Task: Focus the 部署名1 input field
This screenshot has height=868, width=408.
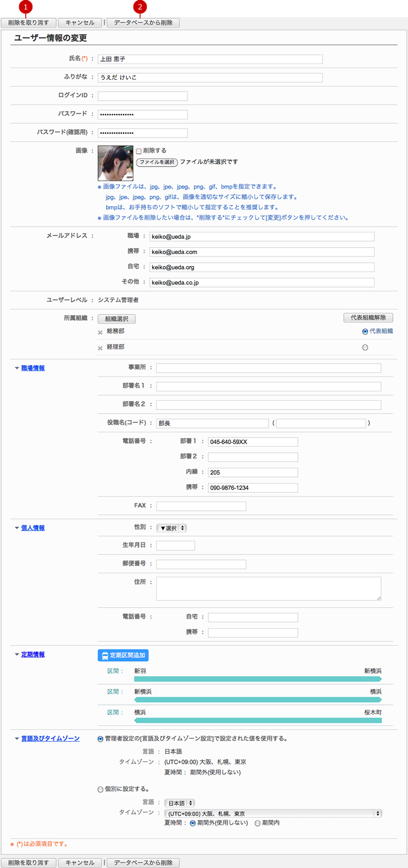Action: 269,386
